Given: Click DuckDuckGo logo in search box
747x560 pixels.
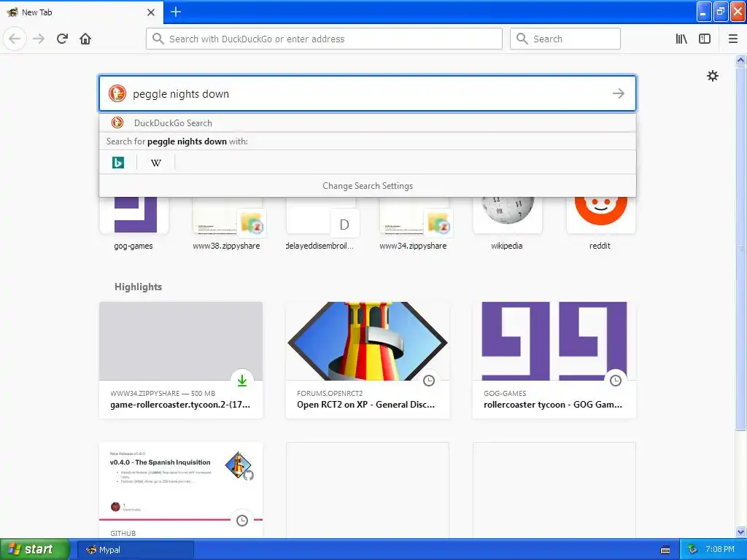Looking at the screenshot, I should (117, 93).
